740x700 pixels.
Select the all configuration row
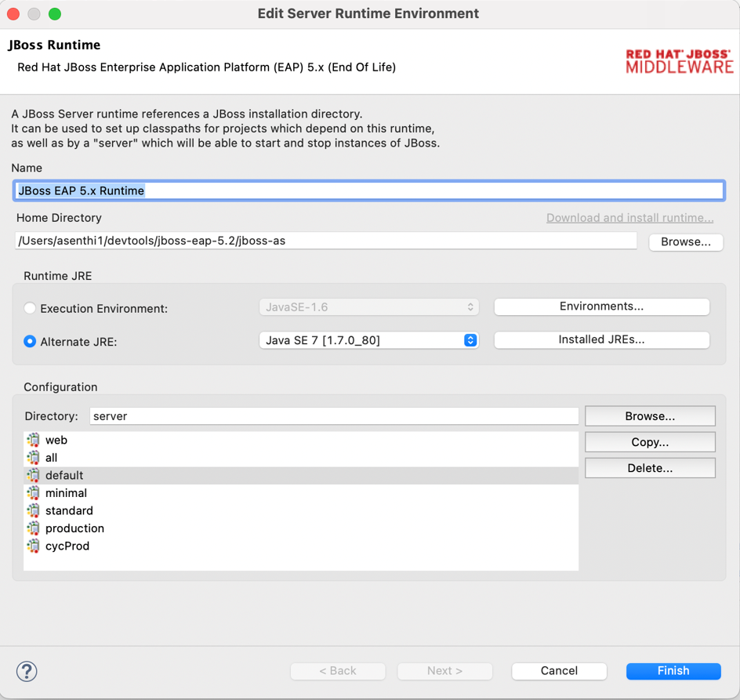[301, 457]
